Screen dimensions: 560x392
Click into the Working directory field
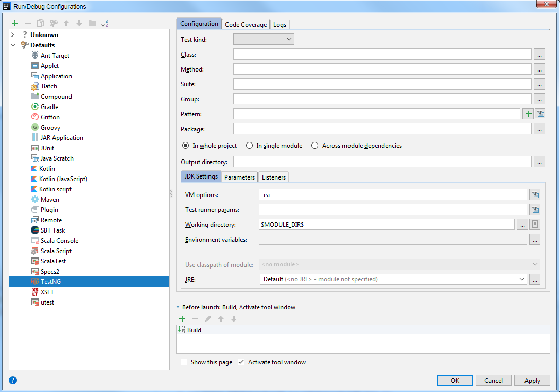tap(387, 224)
